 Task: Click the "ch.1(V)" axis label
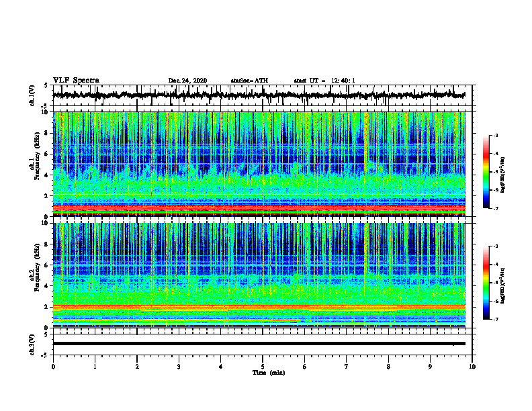[x=32, y=95]
